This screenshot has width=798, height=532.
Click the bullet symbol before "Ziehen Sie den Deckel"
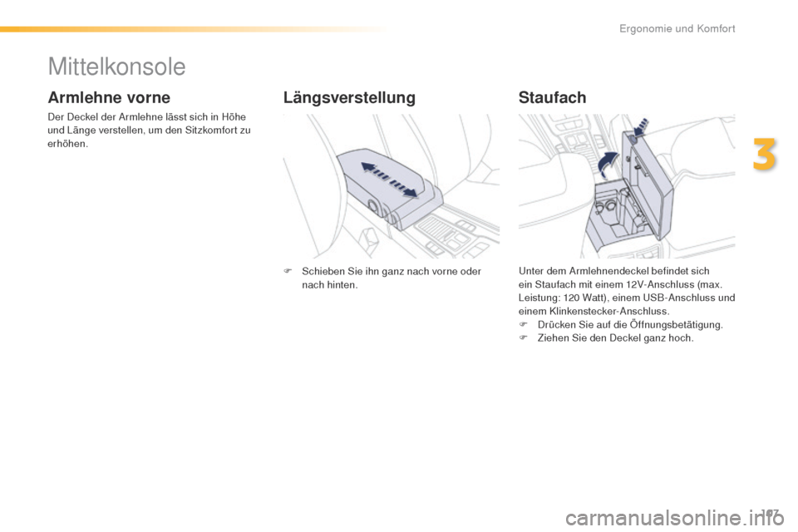(522, 337)
